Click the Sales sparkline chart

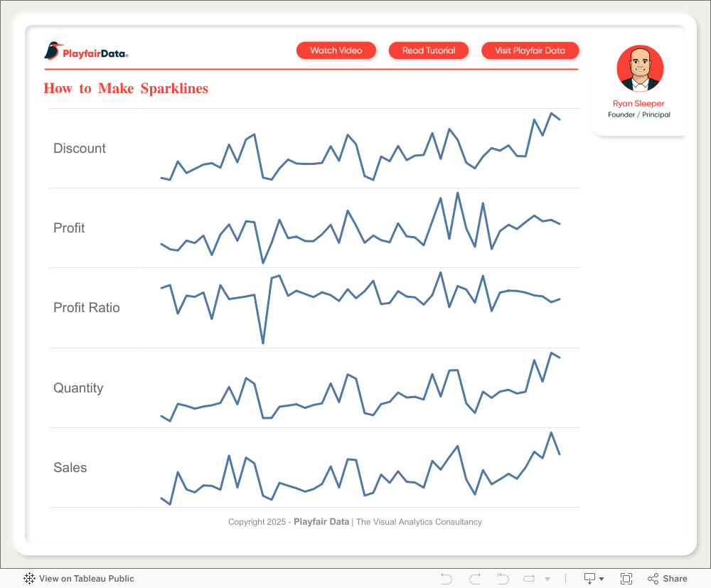pyautogui.click(x=360, y=469)
